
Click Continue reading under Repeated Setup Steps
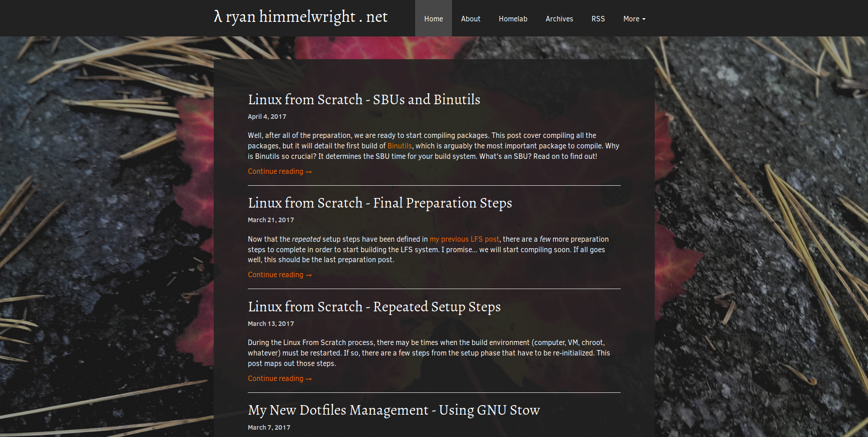click(x=276, y=379)
